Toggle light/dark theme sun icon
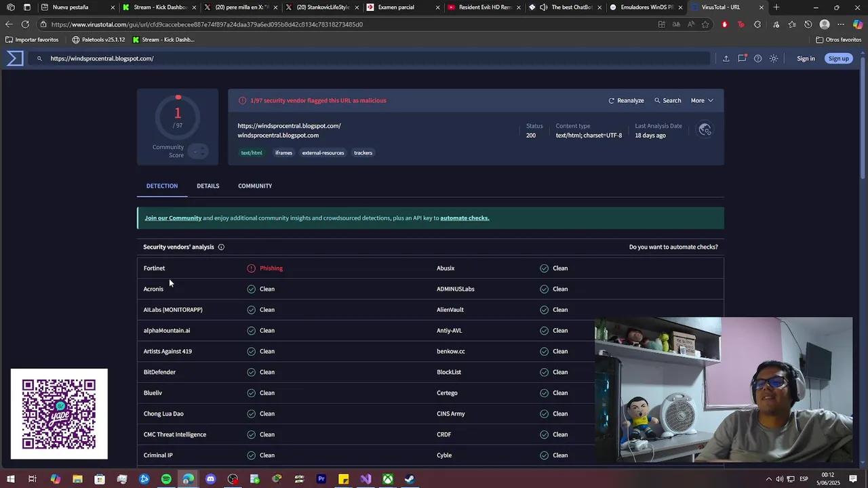The height and width of the screenshot is (488, 868). 774,58
